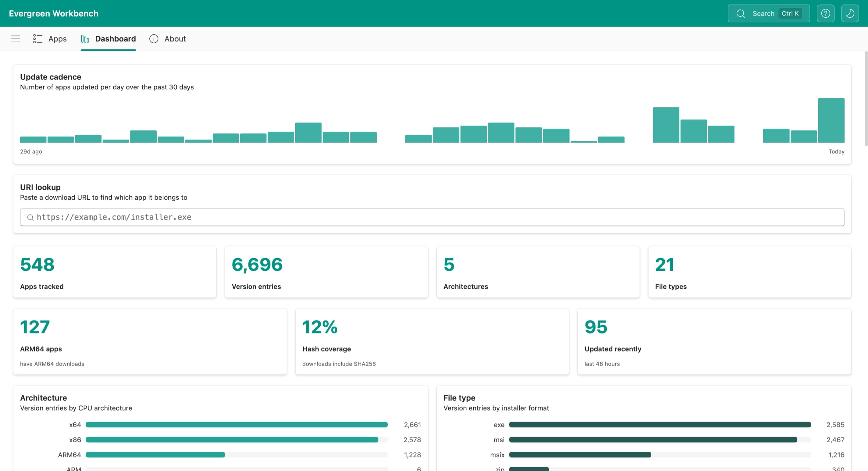
Task: Click the 'downloads include SHA256' caption
Action: (339, 364)
